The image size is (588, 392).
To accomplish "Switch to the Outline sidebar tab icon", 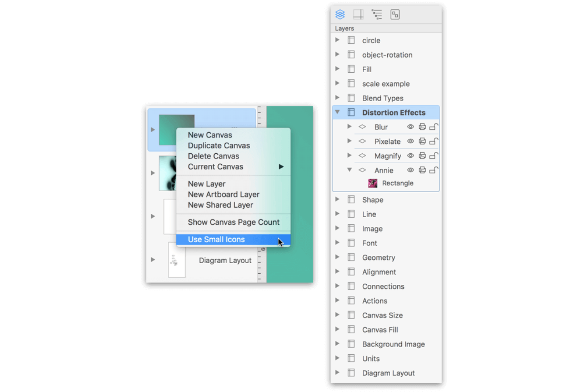I will (377, 15).
